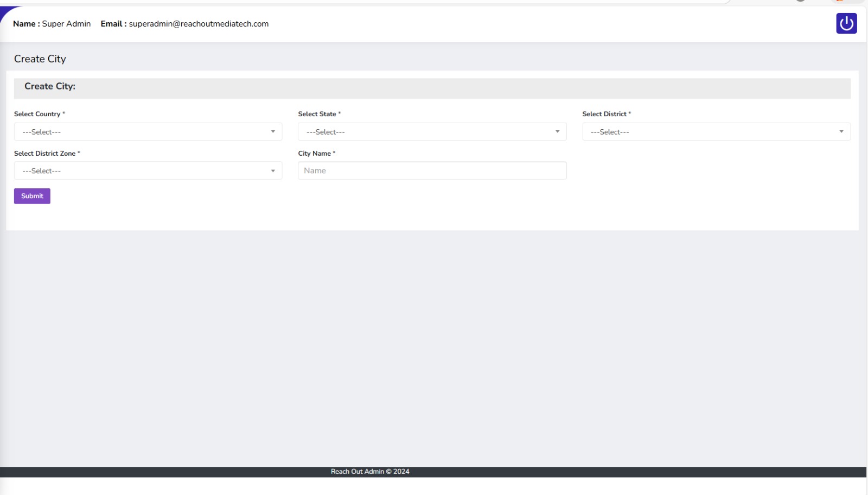Click the Select District dropdown arrow
This screenshot has height=495, width=868.
(x=841, y=132)
